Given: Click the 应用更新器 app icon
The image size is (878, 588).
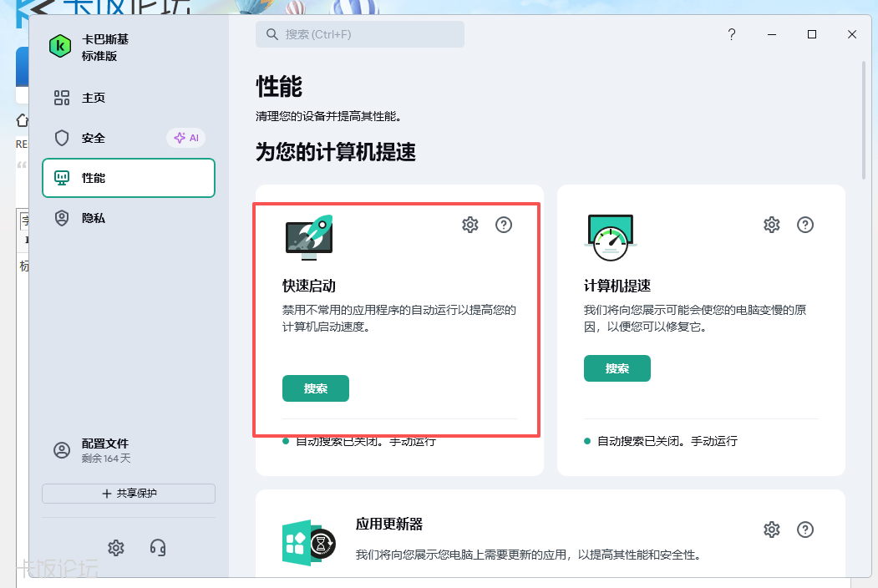Looking at the screenshot, I should [308, 543].
